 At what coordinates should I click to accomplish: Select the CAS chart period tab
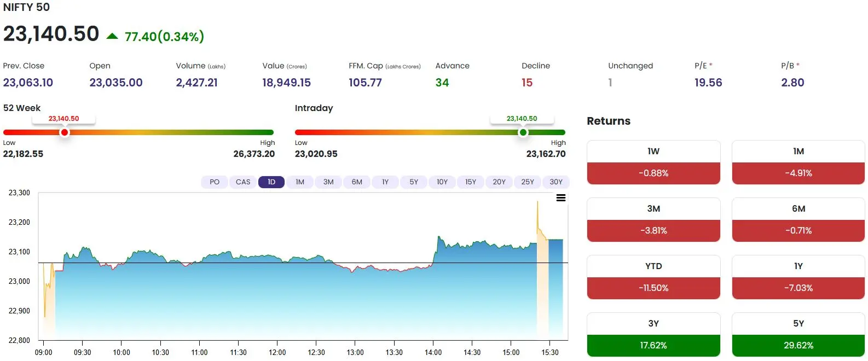(x=243, y=182)
